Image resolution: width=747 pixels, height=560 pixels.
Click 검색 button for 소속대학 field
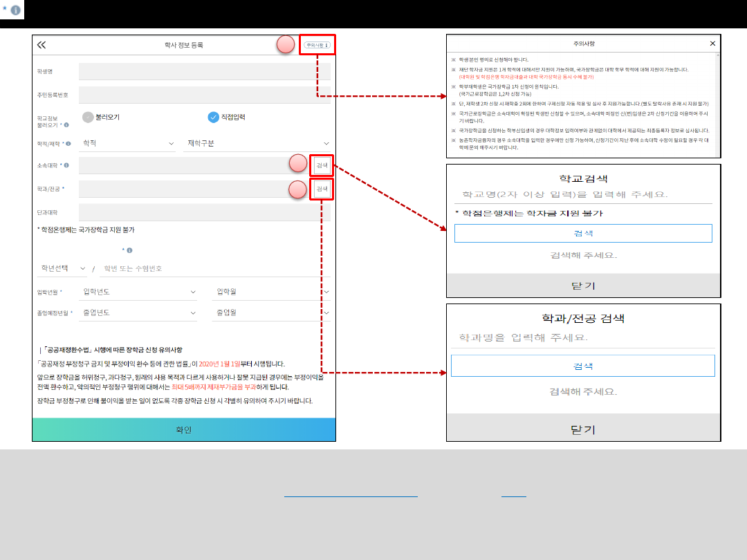point(322,165)
